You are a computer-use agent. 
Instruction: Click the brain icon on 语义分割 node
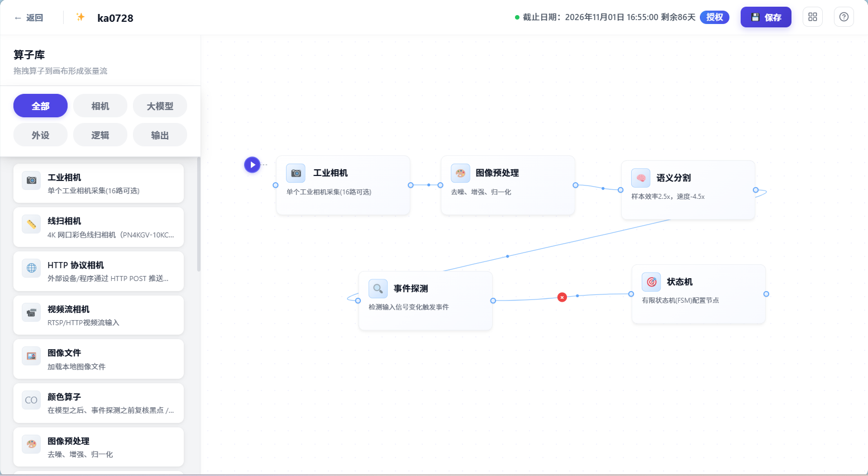coord(641,178)
